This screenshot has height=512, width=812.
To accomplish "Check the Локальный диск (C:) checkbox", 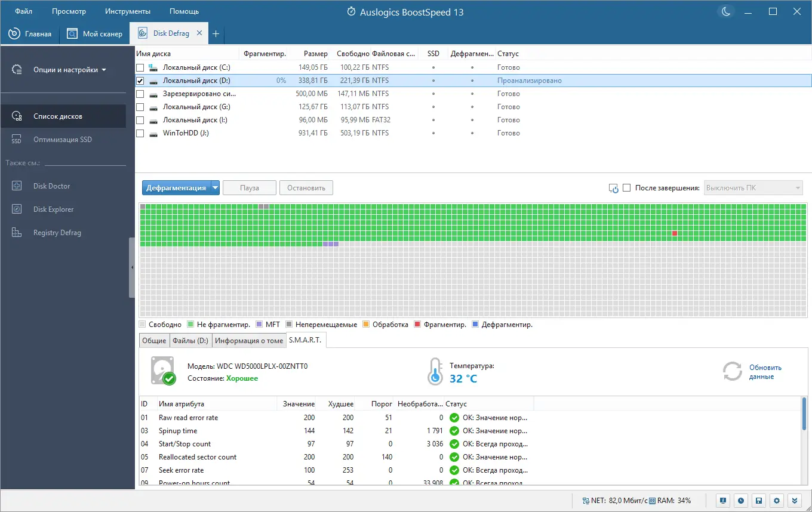I will point(140,67).
